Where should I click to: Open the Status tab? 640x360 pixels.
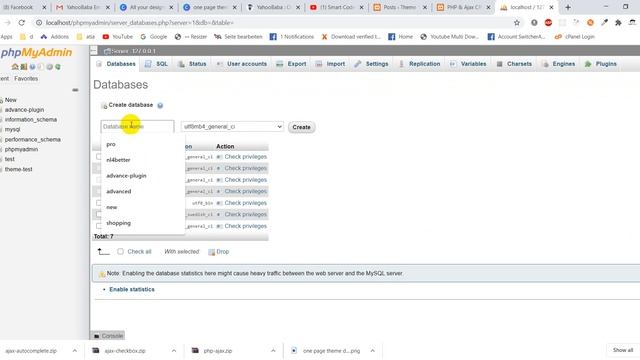coord(192,64)
